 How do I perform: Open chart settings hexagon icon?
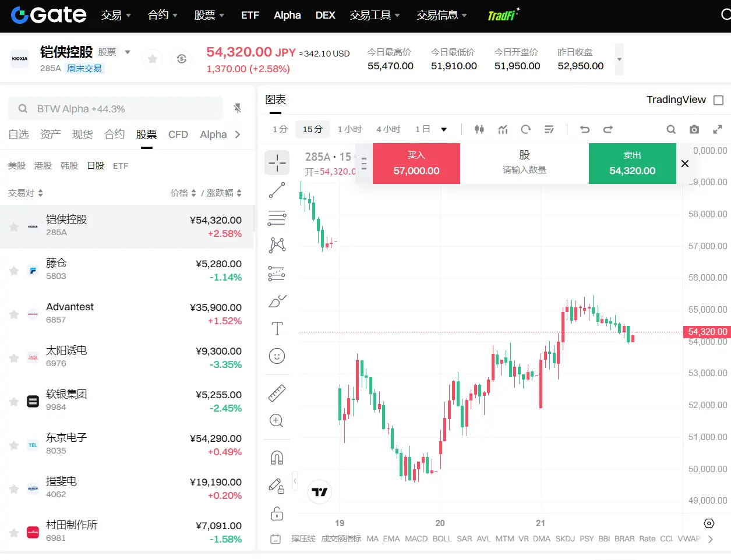point(709,523)
